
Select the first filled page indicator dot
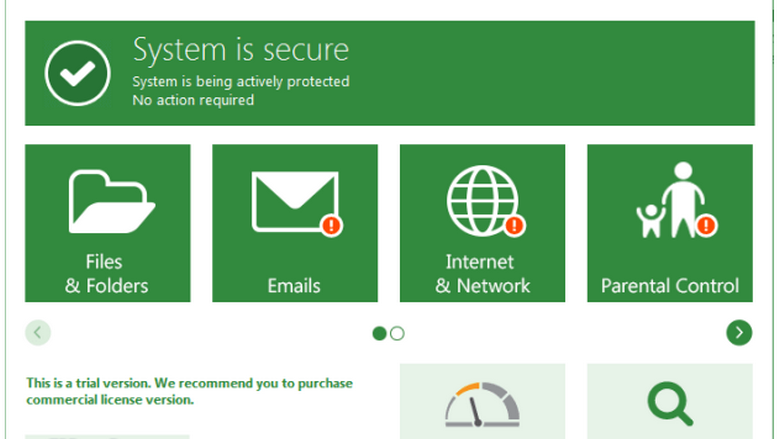pos(379,333)
